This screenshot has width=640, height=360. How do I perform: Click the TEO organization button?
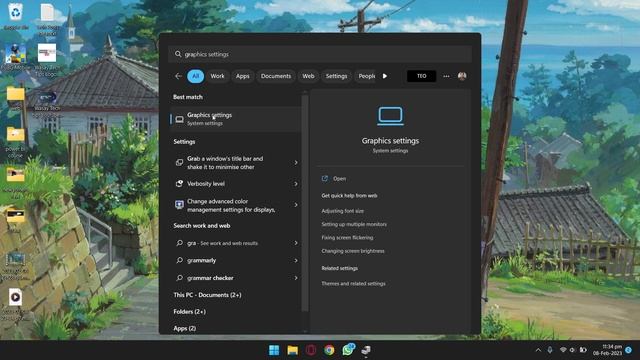[x=421, y=76]
